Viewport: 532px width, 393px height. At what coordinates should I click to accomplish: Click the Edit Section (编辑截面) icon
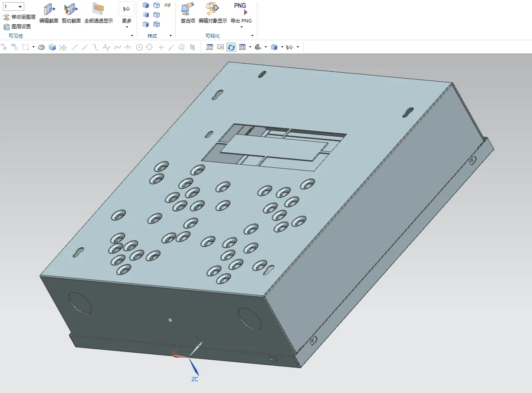pyautogui.click(x=48, y=10)
